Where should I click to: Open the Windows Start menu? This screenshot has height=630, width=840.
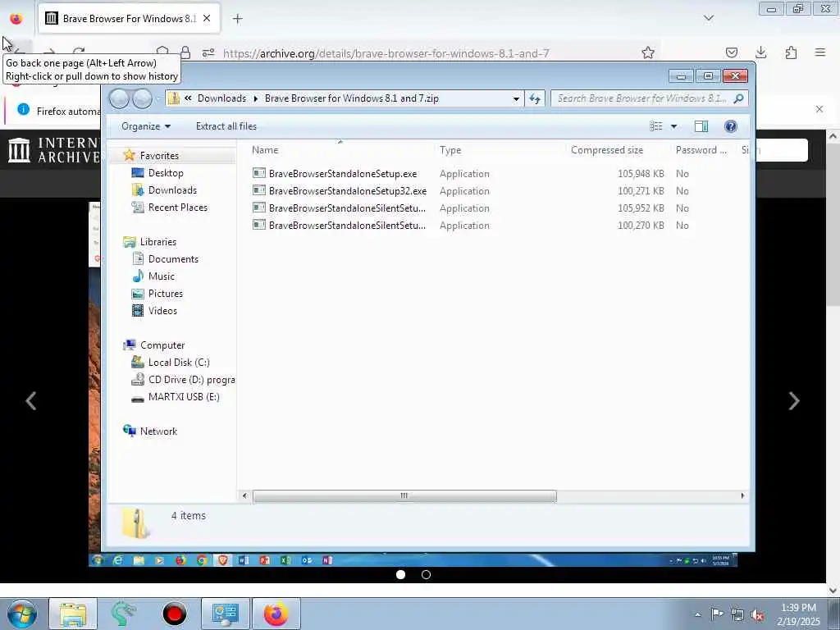22,614
